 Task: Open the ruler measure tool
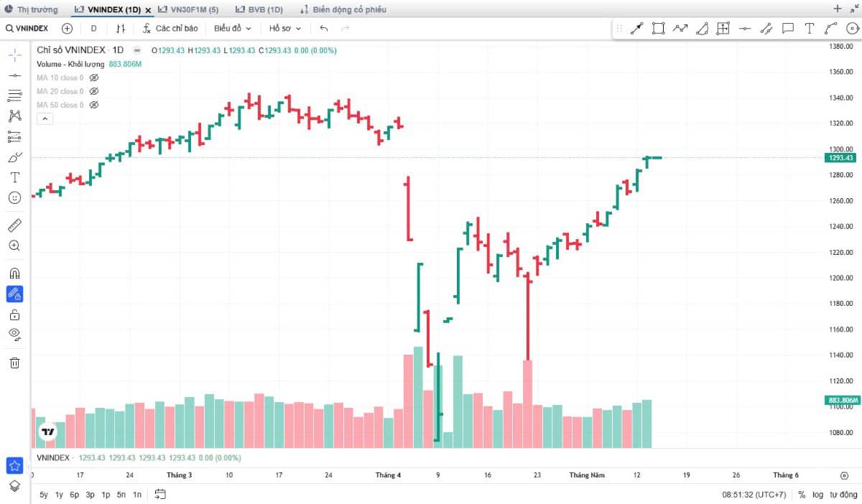coord(14,225)
